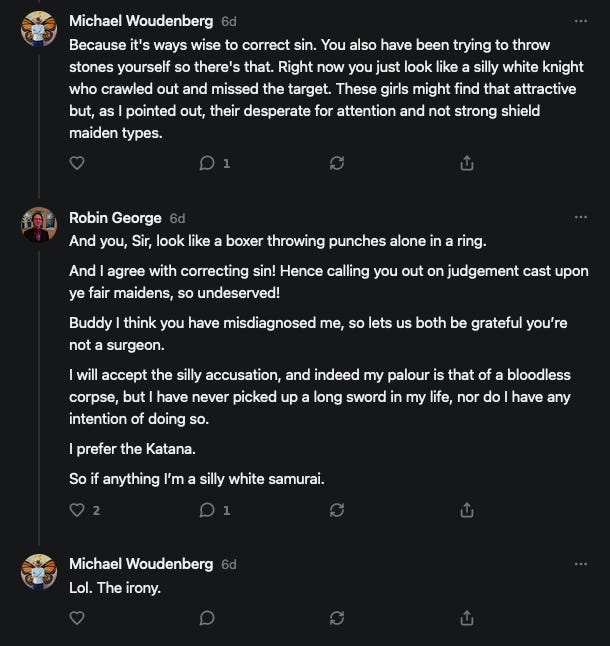Open more options on Michael's first comment

click(581, 21)
